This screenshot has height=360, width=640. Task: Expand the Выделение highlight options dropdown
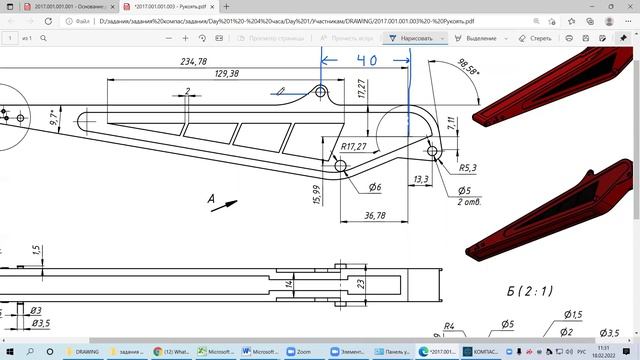click(506, 38)
